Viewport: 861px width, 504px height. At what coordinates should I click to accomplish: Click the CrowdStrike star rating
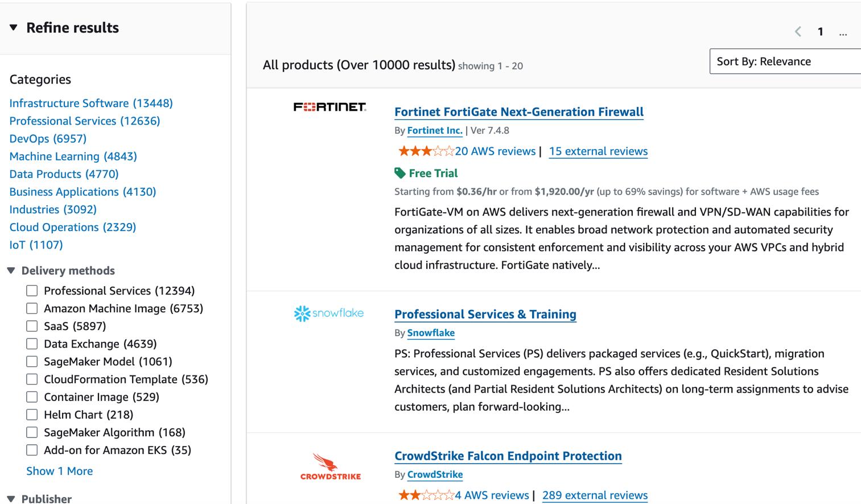[x=426, y=495]
